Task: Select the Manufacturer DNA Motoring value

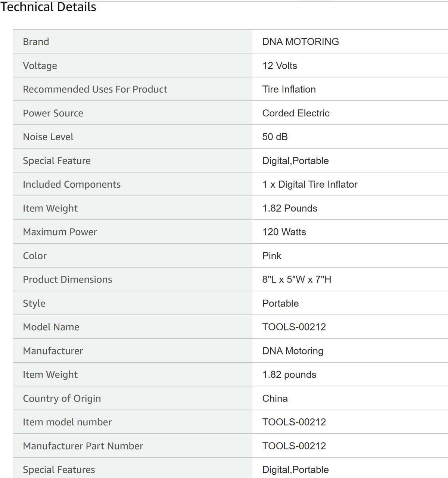Action: pos(293,351)
